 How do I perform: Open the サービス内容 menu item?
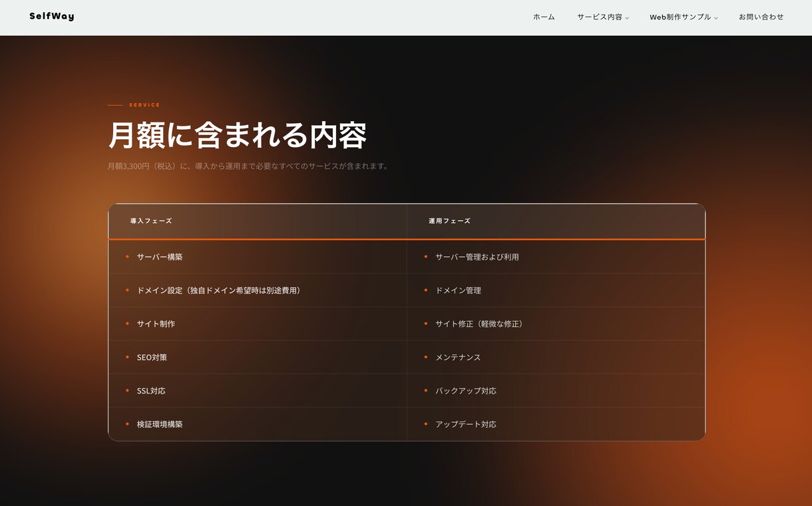pyautogui.click(x=600, y=17)
